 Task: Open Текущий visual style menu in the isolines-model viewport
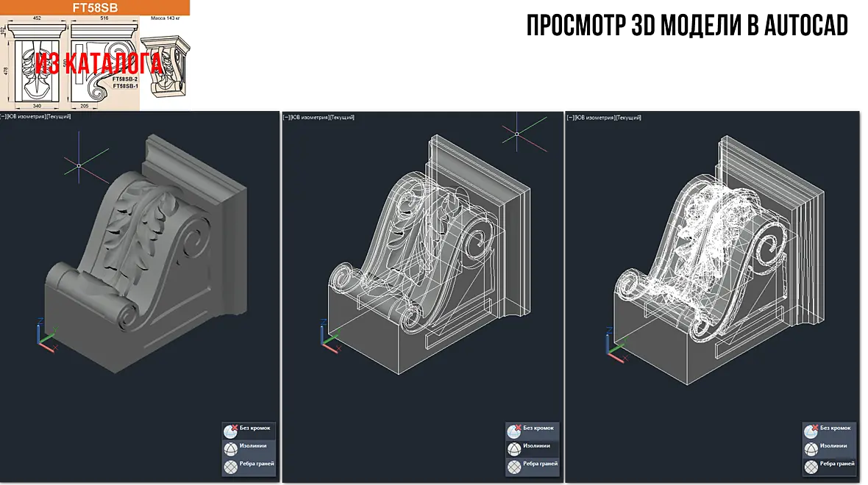click(x=341, y=118)
